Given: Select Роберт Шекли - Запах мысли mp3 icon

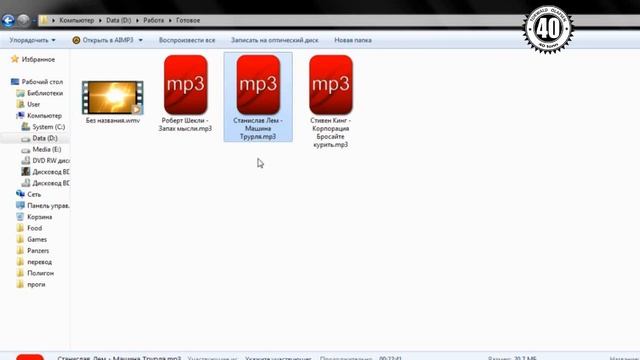Looking at the screenshot, I should tap(185, 85).
